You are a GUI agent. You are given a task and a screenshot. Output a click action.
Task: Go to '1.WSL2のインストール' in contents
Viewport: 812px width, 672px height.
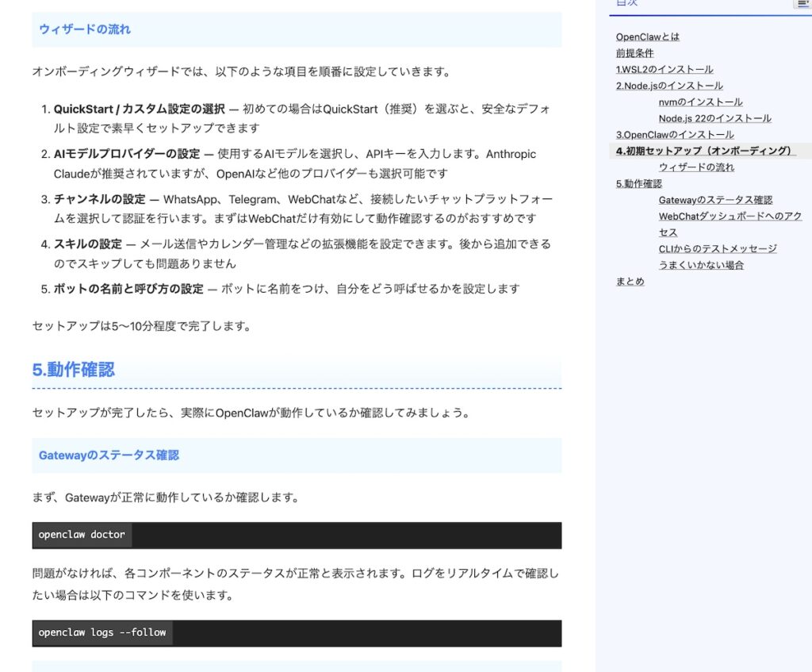coord(664,70)
